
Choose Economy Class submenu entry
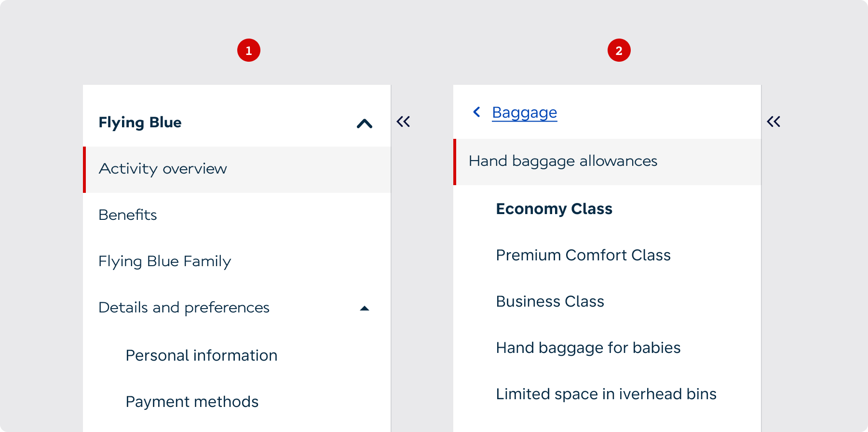tap(554, 209)
